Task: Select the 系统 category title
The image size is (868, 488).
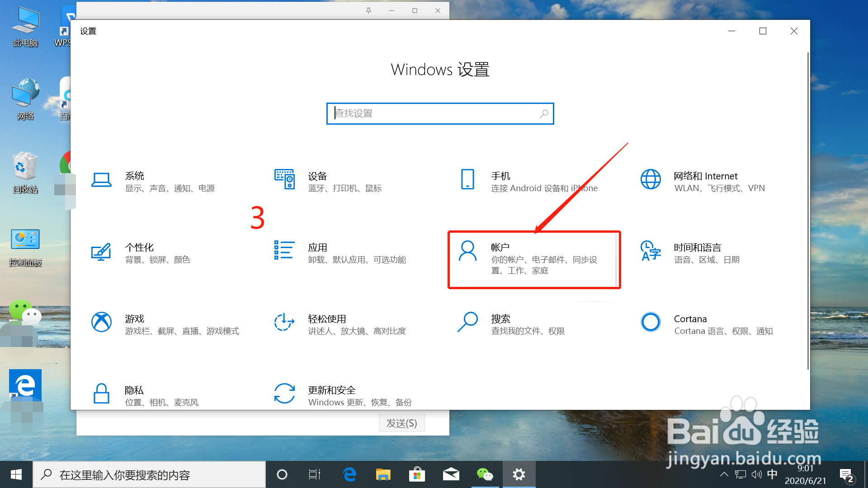Action: (x=135, y=176)
